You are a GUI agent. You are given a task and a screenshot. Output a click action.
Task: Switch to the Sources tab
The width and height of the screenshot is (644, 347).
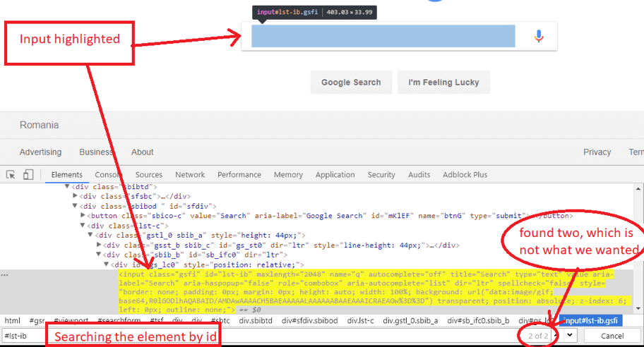coord(149,175)
